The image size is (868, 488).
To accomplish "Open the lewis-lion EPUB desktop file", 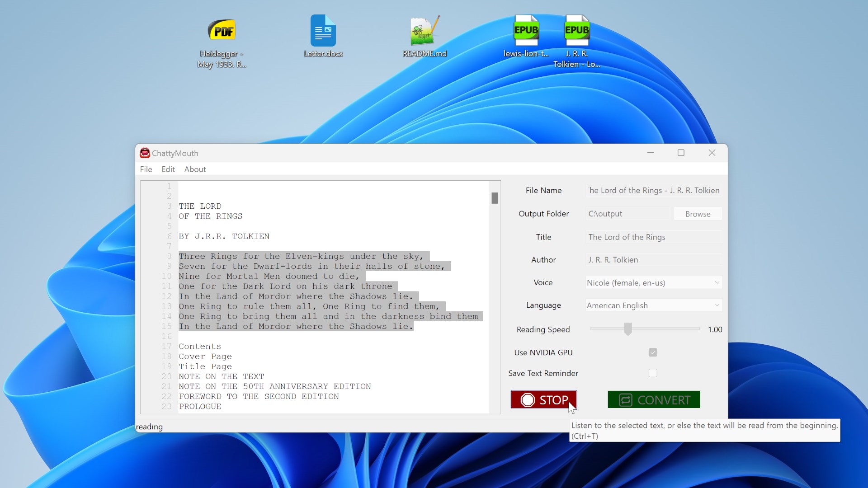I will 526,37.
